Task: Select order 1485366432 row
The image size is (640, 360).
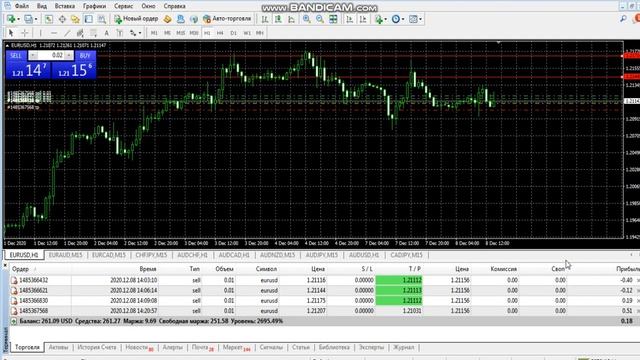Action: (x=325, y=280)
